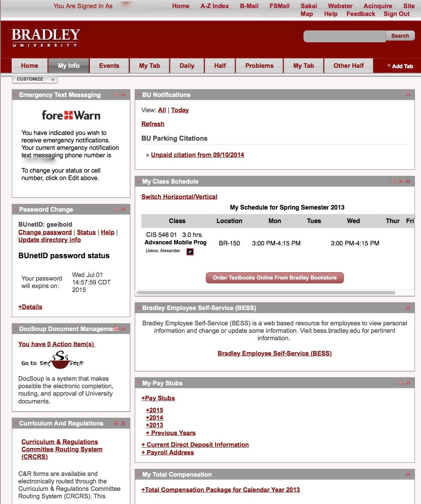Click the DocSoup bowl logo
The image size is (421, 504).
60,360
